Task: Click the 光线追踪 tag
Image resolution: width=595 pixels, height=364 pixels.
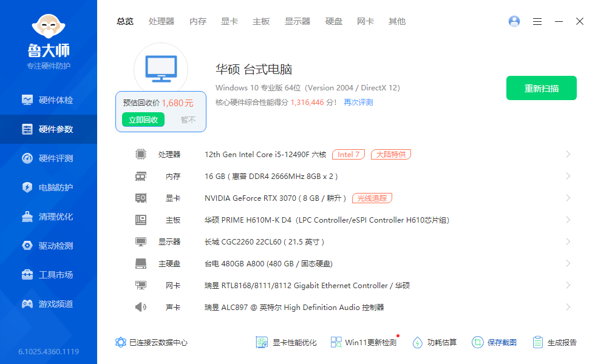Action: [x=372, y=198]
